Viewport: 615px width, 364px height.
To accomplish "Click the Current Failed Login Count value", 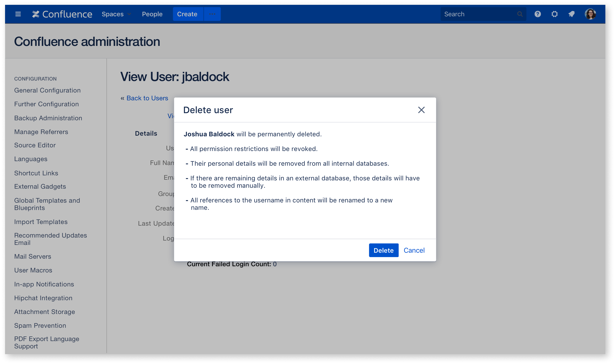I will tap(274, 264).
